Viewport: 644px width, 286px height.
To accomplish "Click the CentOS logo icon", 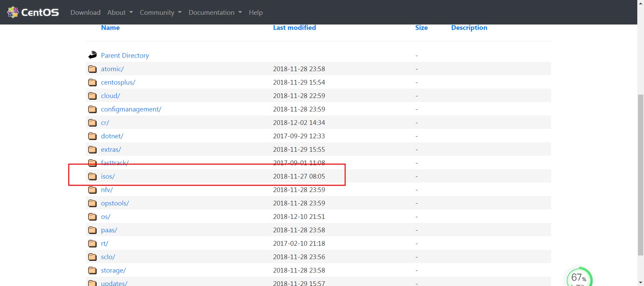I will [13, 12].
